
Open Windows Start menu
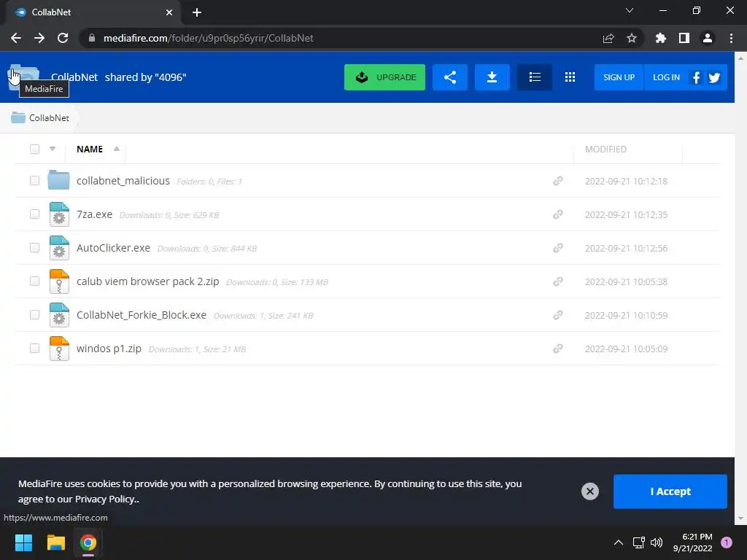(23, 542)
